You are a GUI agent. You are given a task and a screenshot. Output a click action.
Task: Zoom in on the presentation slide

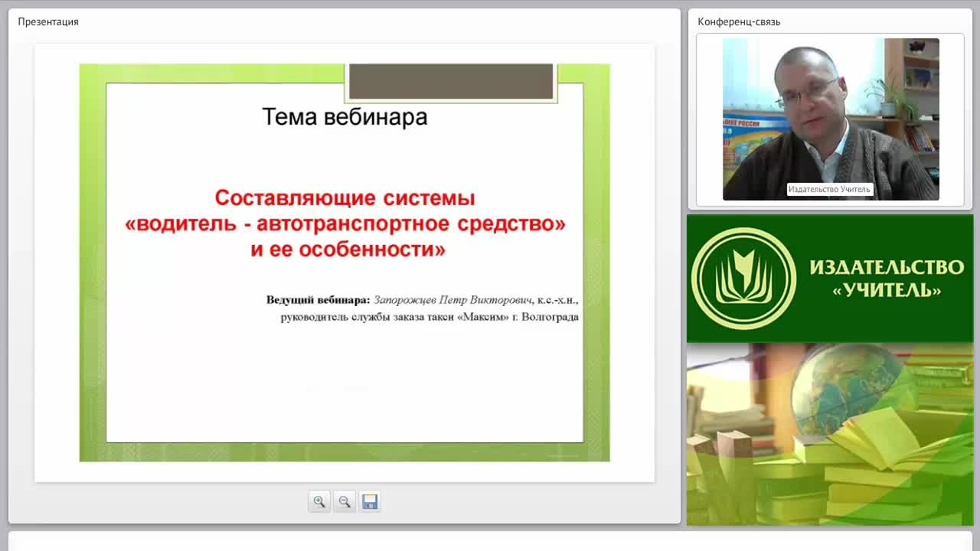point(319,502)
